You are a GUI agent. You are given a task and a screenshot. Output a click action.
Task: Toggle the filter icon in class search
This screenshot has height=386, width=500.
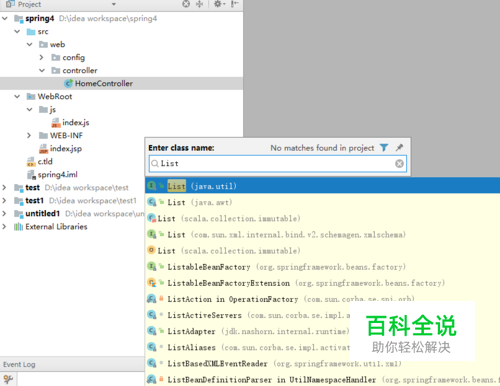coord(384,148)
